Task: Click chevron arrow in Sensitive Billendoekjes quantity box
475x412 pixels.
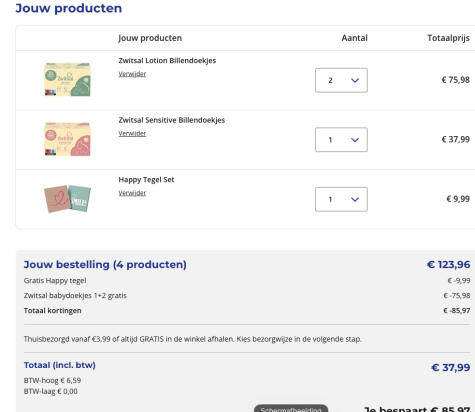Action: (x=355, y=140)
